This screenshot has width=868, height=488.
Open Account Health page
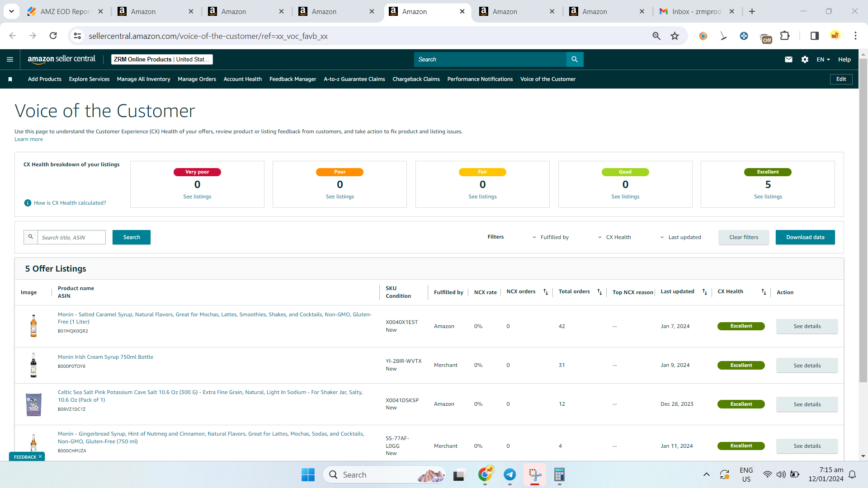click(243, 79)
